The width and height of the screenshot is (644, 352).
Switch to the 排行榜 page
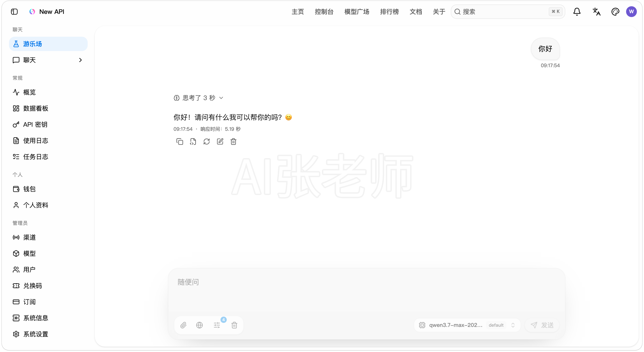[389, 11]
